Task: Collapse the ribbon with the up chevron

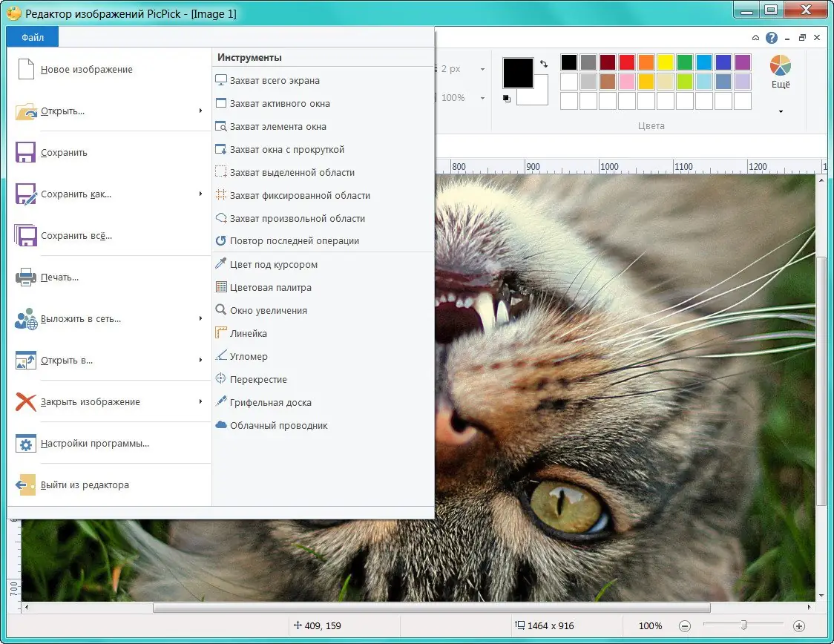Action: tap(755, 38)
